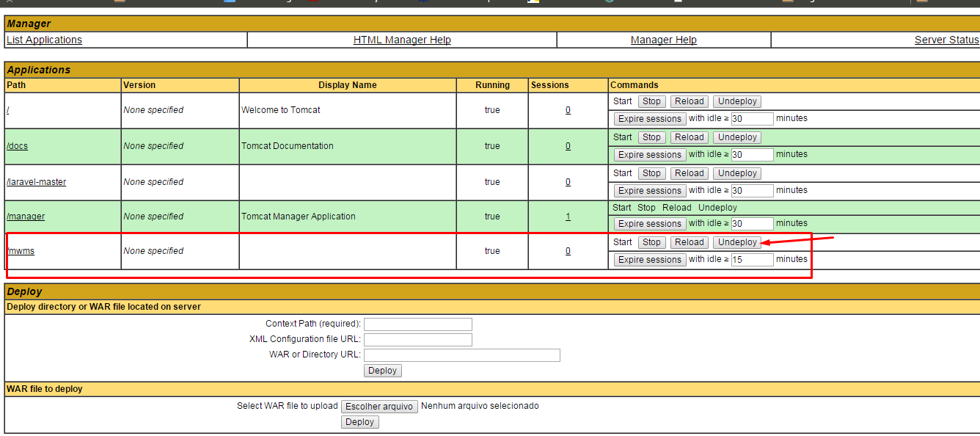View sessions count for /docs
This screenshot has height=436, width=980.
568,146
